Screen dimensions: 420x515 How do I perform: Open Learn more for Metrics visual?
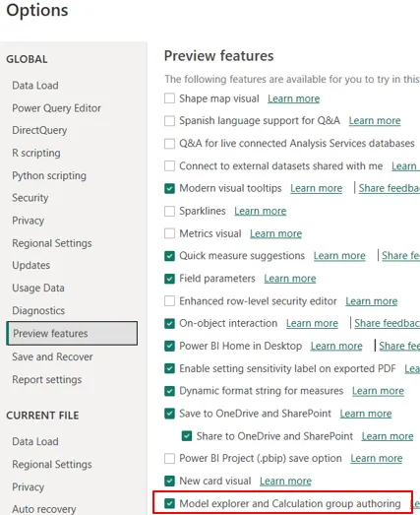[275, 233]
